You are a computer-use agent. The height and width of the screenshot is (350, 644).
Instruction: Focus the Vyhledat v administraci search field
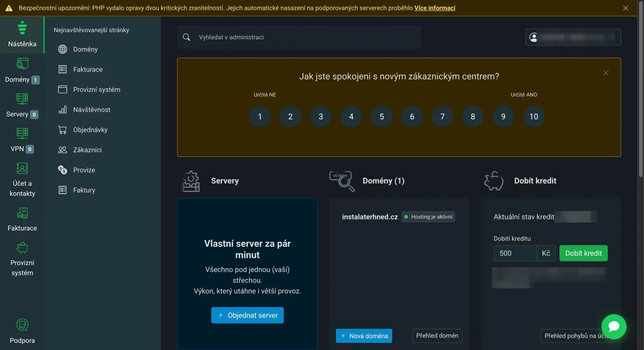tap(299, 37)
